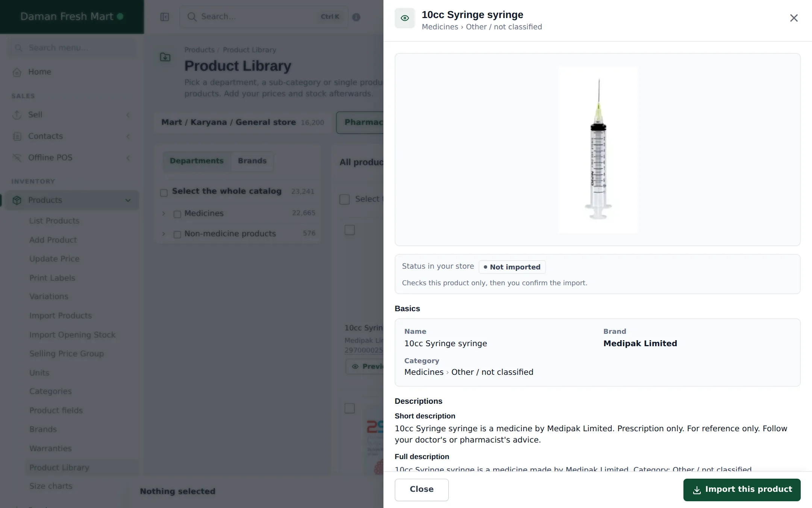Viewport: 812px width, 508px height.
Task: Expand the Contacts menu chevron
Action: pyautogui.click(x=128, y=137)
